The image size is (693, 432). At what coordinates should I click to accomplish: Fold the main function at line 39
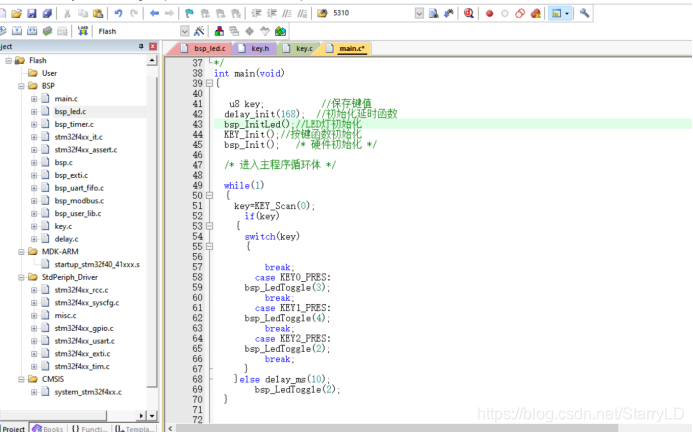[209, 84]
